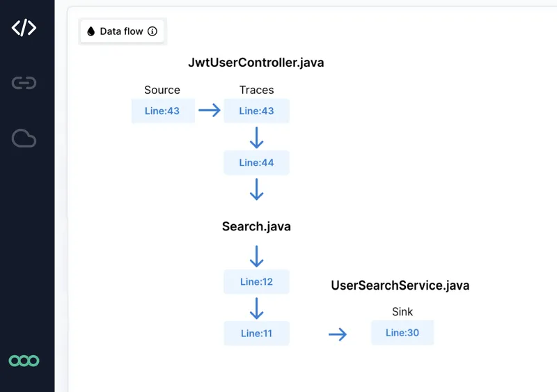Click arrow between Line:43 and Line:44
This screenshot has height=392, width=557.
click(256, 137)
